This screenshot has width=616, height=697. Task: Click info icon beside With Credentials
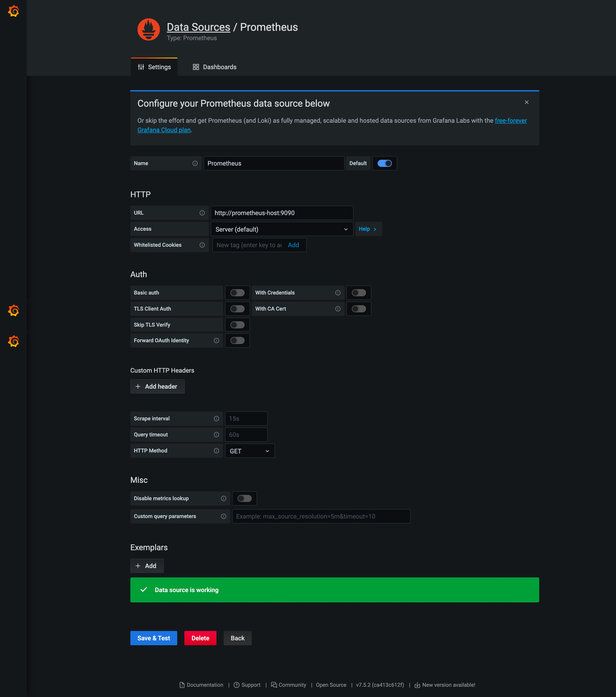pyautogui.click(x=338, y=292)
